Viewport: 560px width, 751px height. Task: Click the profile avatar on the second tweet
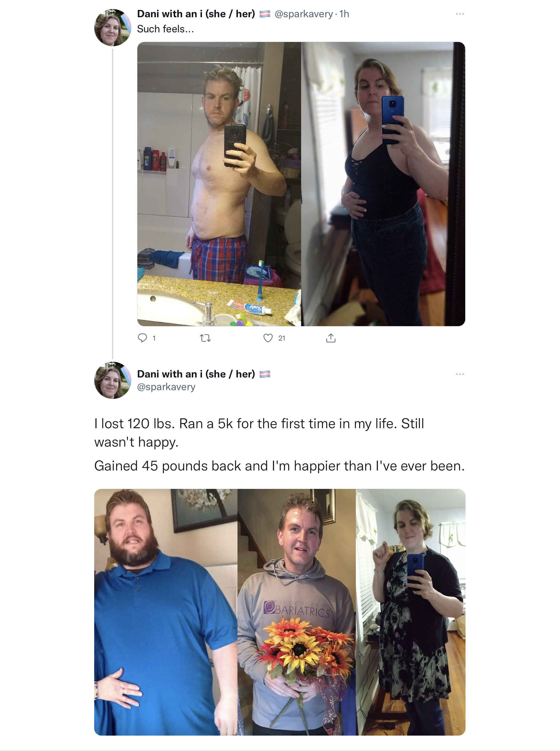pos(113,380)
